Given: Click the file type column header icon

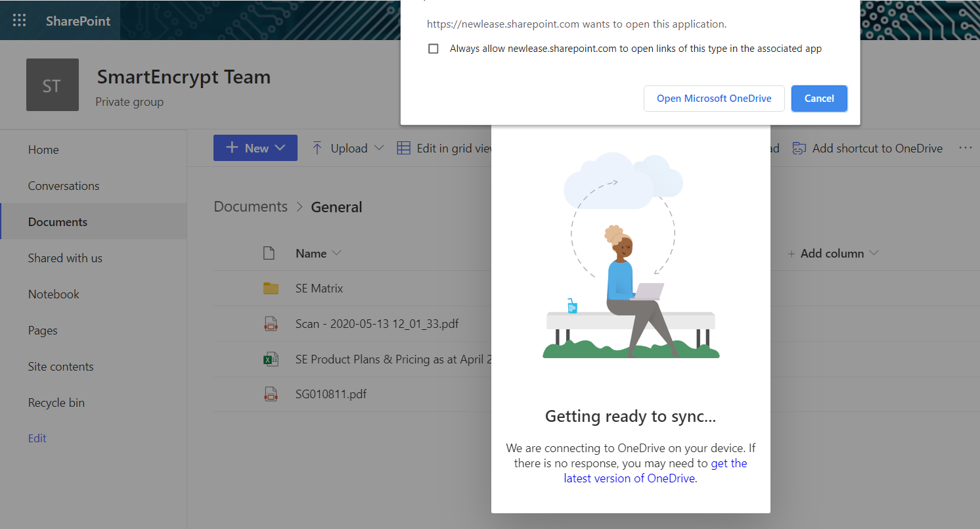Looking at the screenshot, I should pyautogui.click(x=268, y=253).
